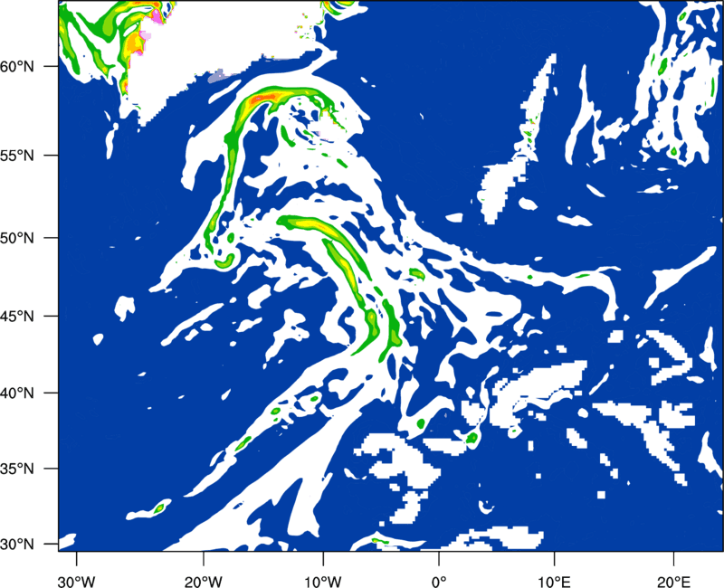
Task: Click the 30°N latitude label
Action: [17, 545]
